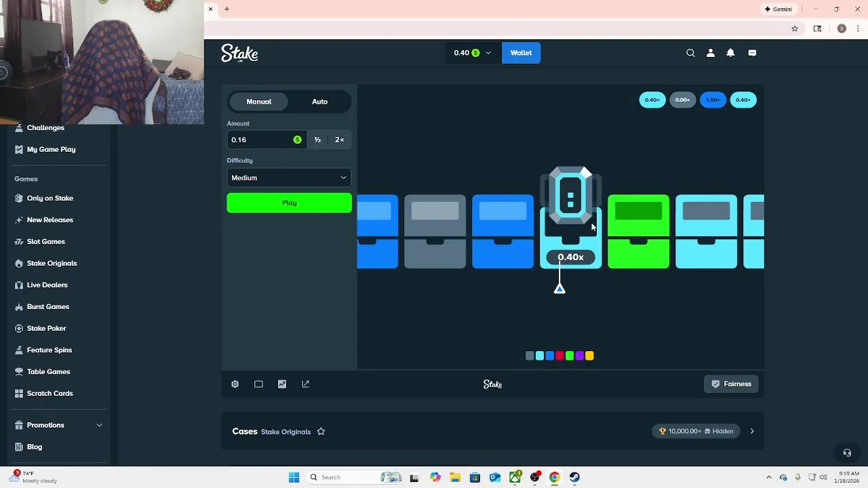Open 10,000.00× Hidden top win badge
This screenshot has height=488, width=868.
[x=696, y=431]
